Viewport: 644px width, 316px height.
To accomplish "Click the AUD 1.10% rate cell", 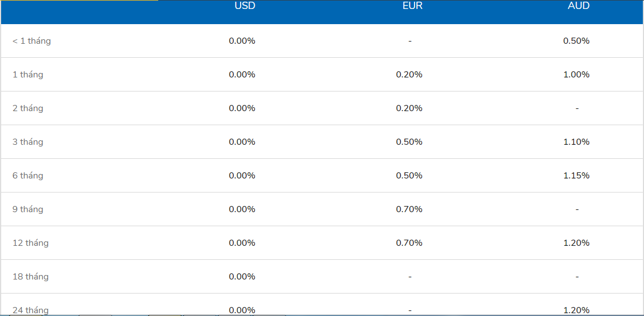I will coord(577,142).
